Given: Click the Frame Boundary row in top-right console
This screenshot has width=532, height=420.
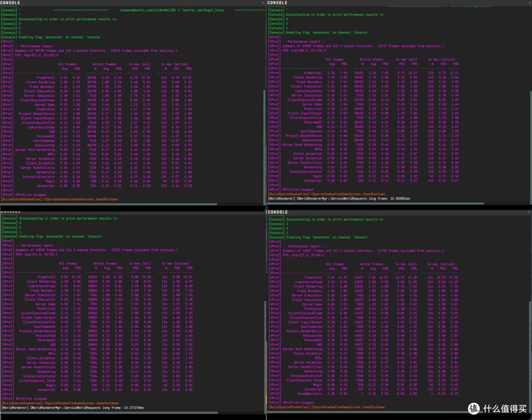Looking at the screenshot, I should [364, 82].
